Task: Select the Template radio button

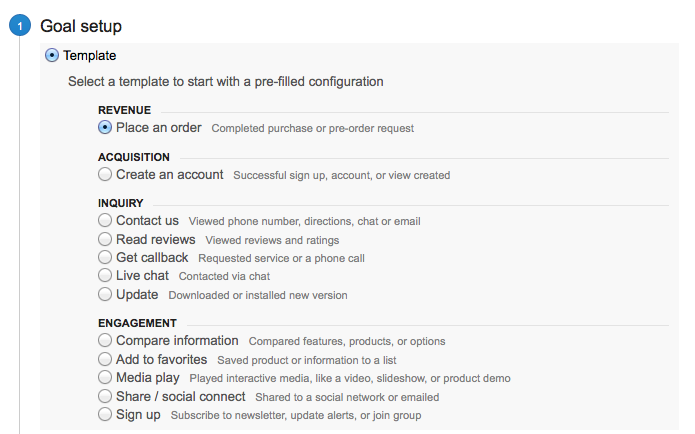Action: [x=52, y=55]
